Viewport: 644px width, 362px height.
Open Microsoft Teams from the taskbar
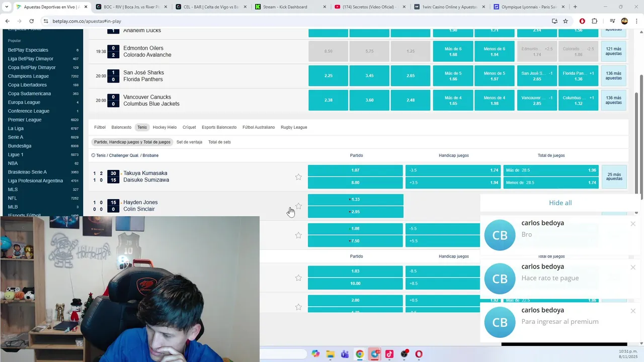click(345, 354)
